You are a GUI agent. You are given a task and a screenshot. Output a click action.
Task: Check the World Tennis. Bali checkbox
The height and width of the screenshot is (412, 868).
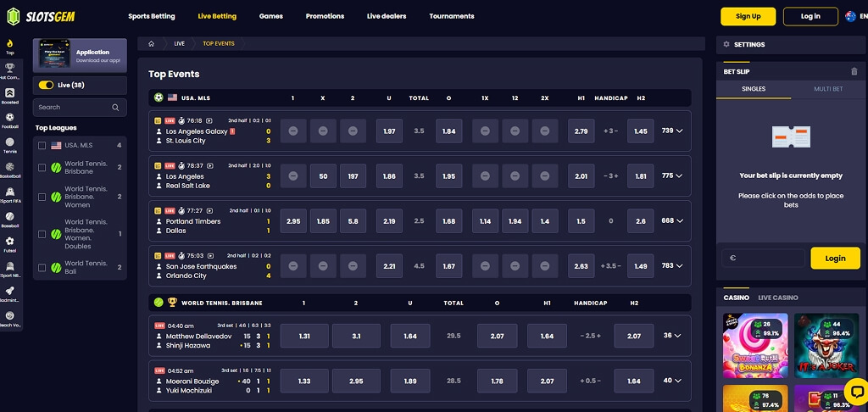click(x=42, y=268)
